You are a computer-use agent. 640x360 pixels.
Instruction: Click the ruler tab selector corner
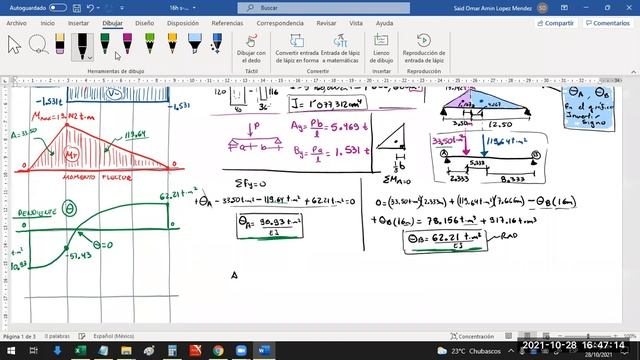tap(5, 81)
